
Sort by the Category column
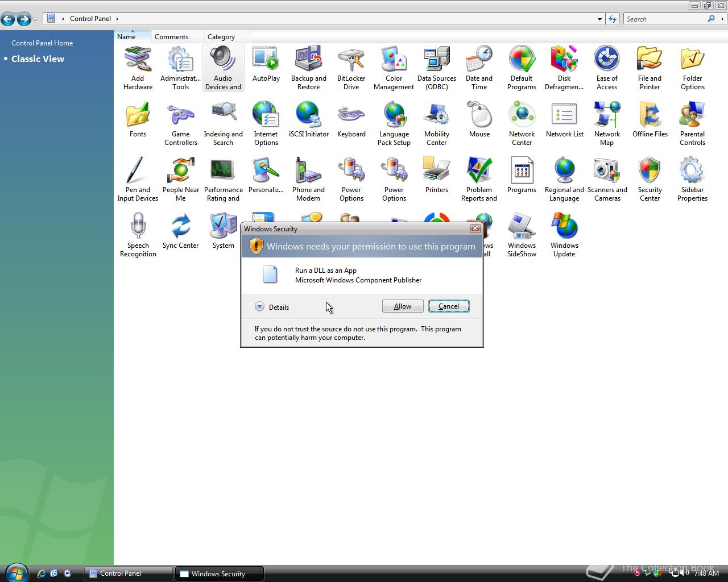227,36
